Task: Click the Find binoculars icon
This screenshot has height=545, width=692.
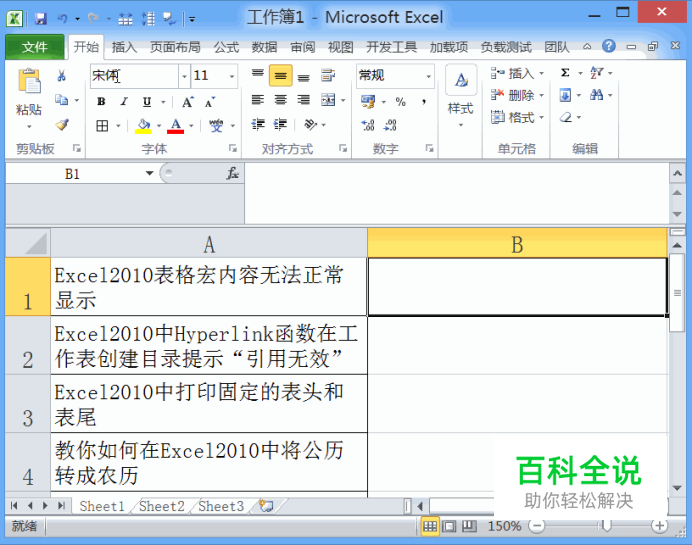Action: pyautogui.click(x=596, y=95)
